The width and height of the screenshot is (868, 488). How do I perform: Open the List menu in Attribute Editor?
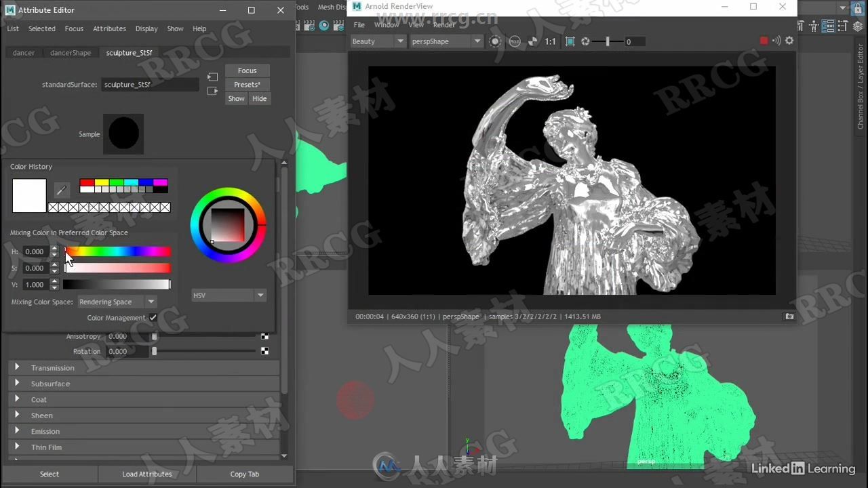point(13,28)
